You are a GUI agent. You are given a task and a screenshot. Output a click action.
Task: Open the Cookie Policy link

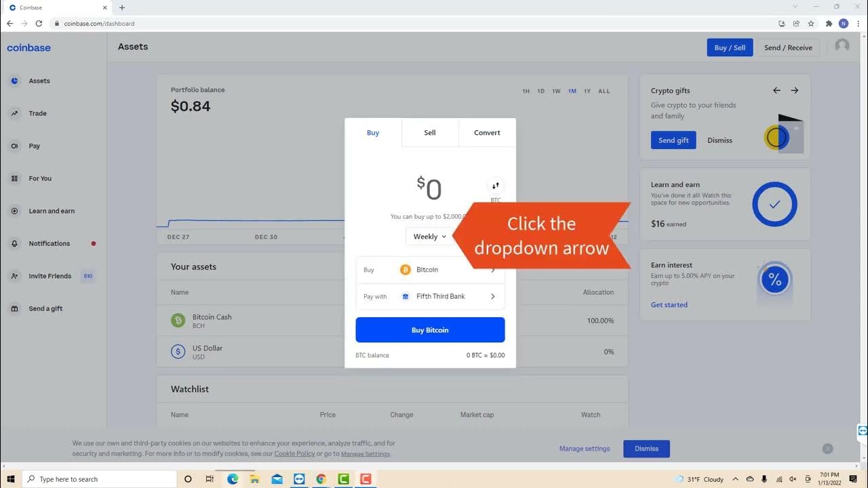[x=294, y=453]
